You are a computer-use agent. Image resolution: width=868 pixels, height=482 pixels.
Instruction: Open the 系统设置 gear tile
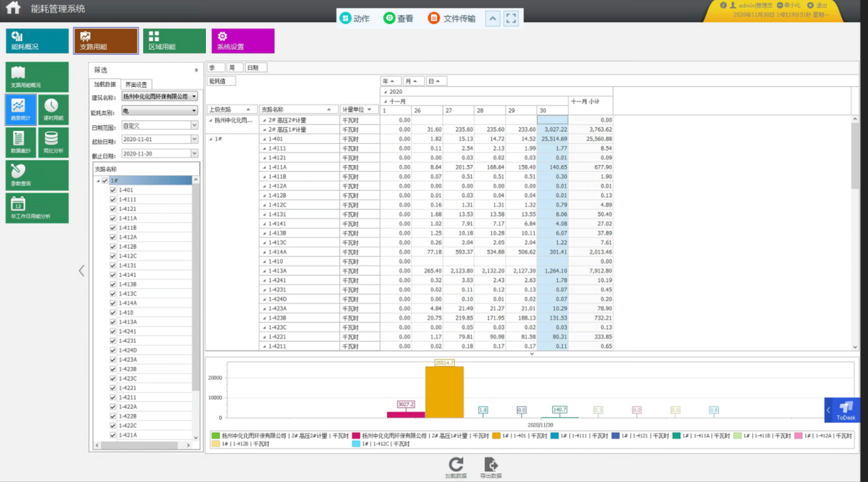point(243,40)
